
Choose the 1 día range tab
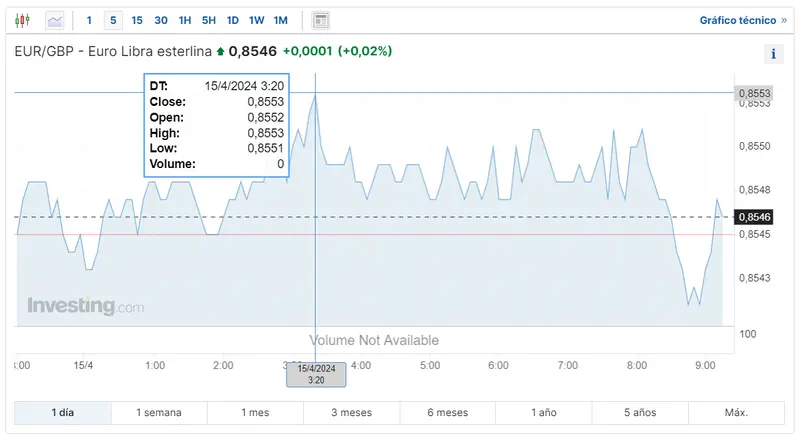[x=62, y=412]
